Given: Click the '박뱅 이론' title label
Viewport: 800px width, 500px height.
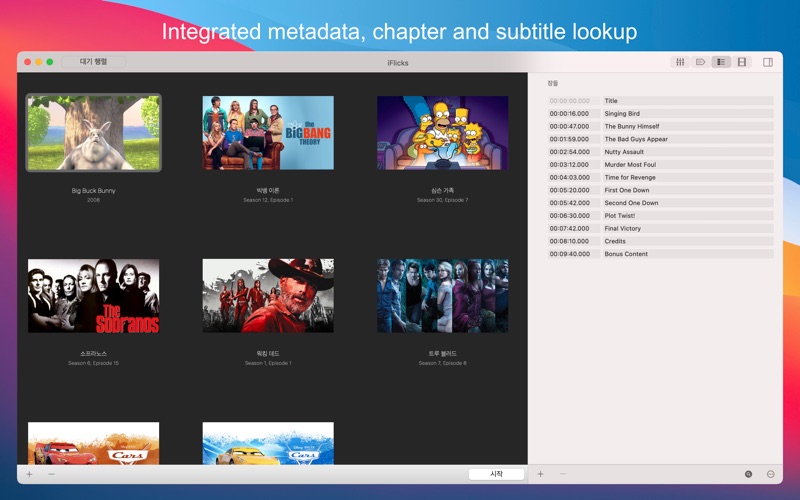Looking at the screenshot, I should pyautogui.click(x=268, y=190).
